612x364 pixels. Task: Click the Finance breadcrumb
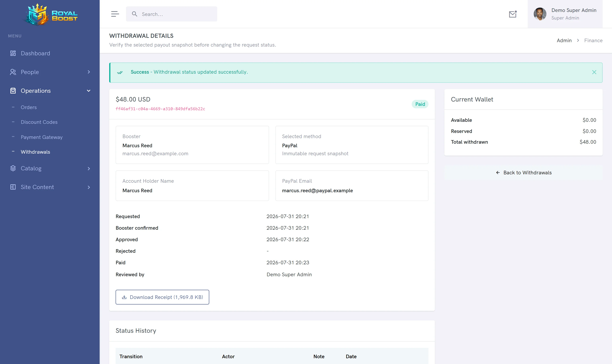point(593,40)
